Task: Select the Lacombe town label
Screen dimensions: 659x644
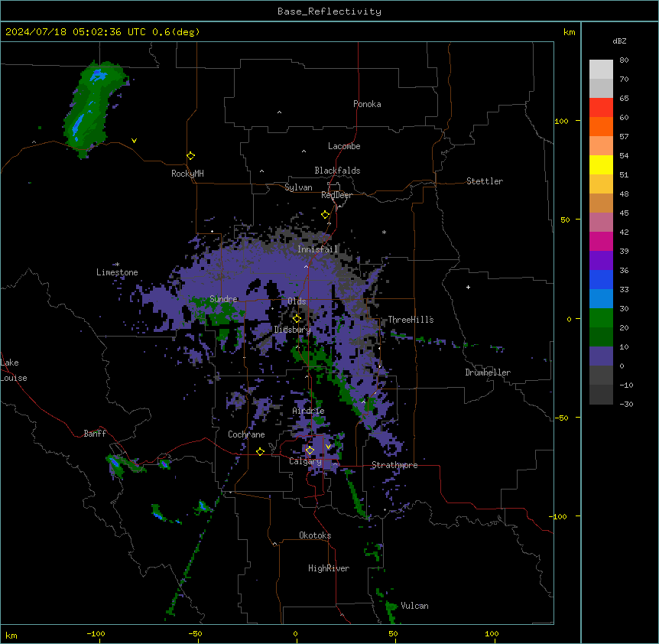Action: [344, 146]
